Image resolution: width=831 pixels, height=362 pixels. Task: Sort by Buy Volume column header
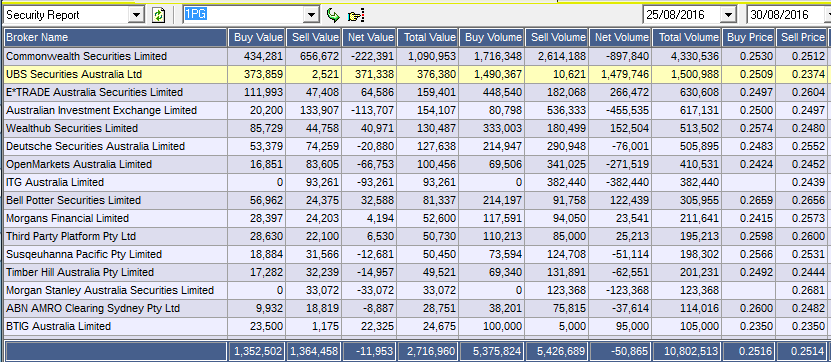coord(491,38)
